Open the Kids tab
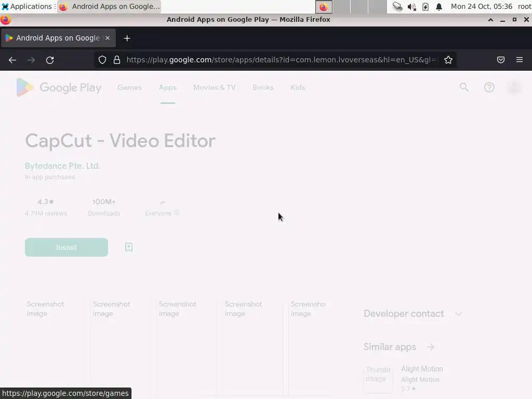This screenshot has height=399, width=532. click(x=298, y=87)
